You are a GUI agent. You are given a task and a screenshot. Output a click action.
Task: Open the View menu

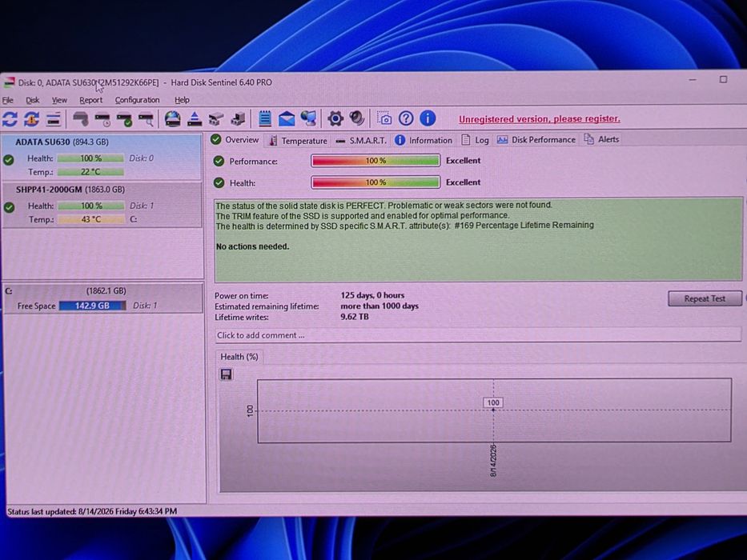point(59,100)
